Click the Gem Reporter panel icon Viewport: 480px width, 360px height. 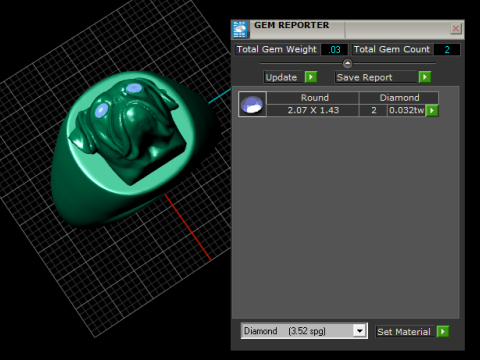pos(240,30)
